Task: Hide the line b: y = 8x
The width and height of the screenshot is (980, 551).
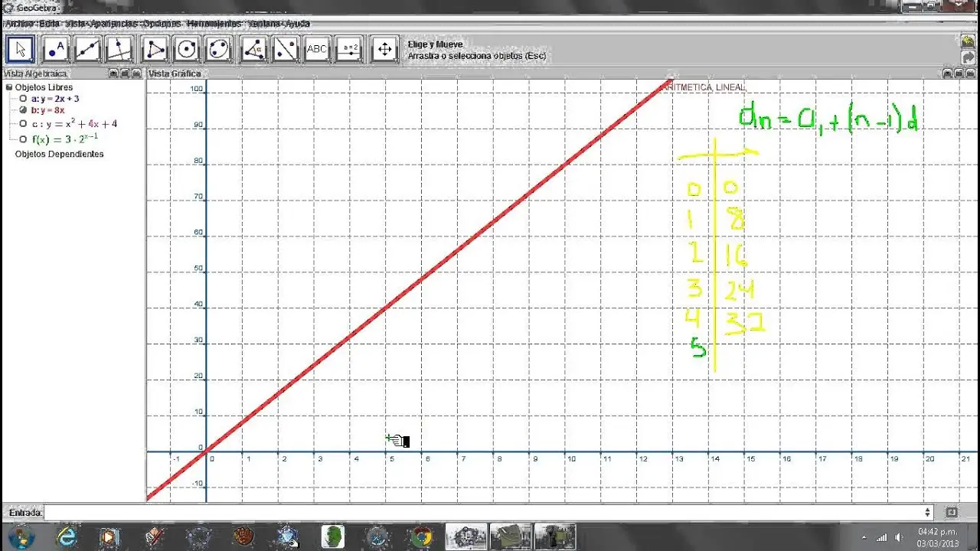Action: click(24, 110)
